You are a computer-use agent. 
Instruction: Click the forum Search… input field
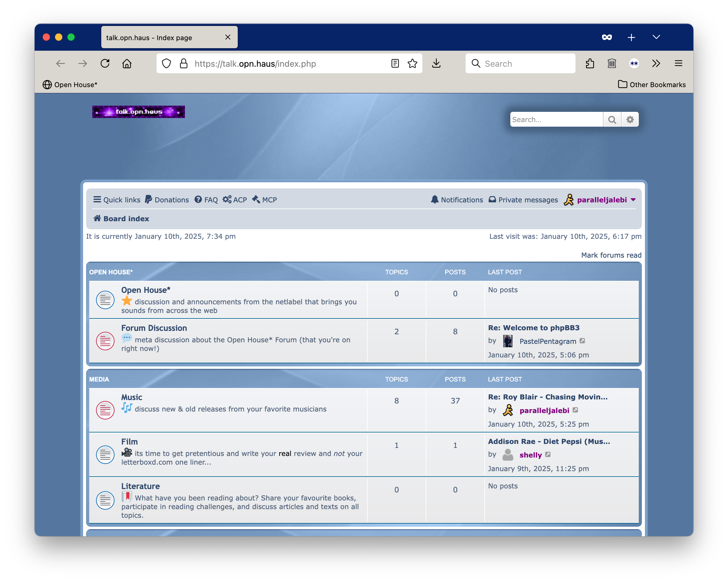coord(556,120)
